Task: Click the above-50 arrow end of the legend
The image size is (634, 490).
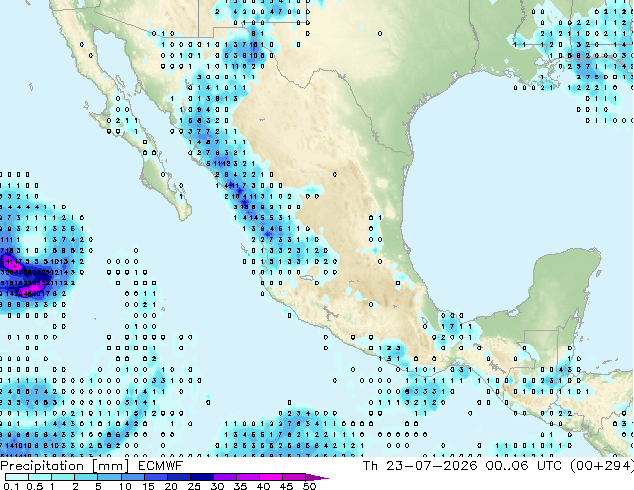Action: click(x=316, y=478)
